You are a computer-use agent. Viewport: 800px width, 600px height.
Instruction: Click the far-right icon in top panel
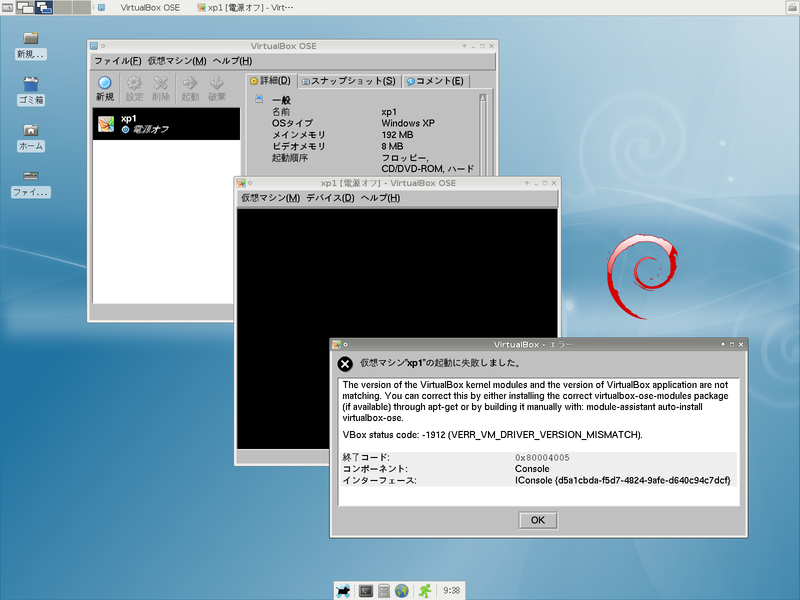pos(792,8)
